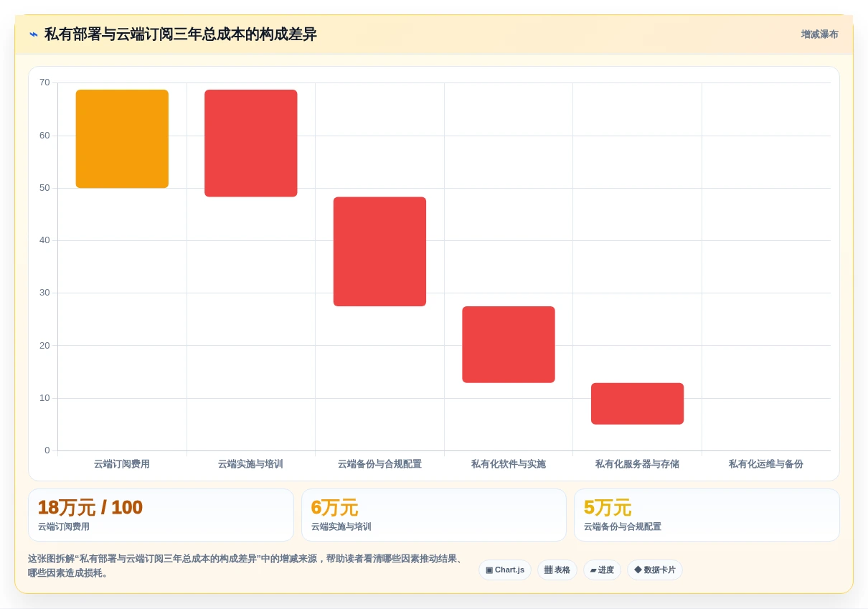
Task: Click the y-axis value 40
Action: 44,240
